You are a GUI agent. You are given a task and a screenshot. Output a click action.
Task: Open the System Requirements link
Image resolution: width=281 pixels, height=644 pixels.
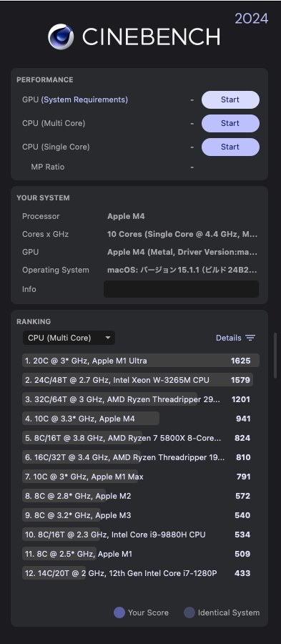coord(84,99)
